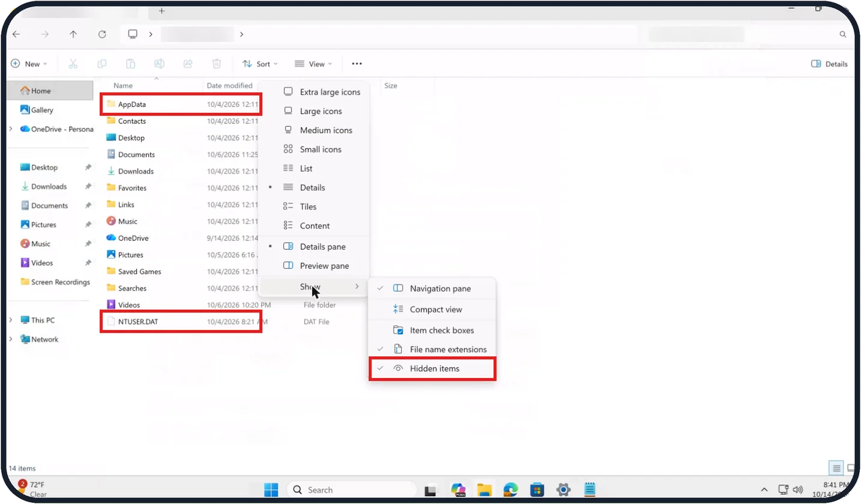861x504 pixels.
Task: Choose Content view
Action: point(313,226)
